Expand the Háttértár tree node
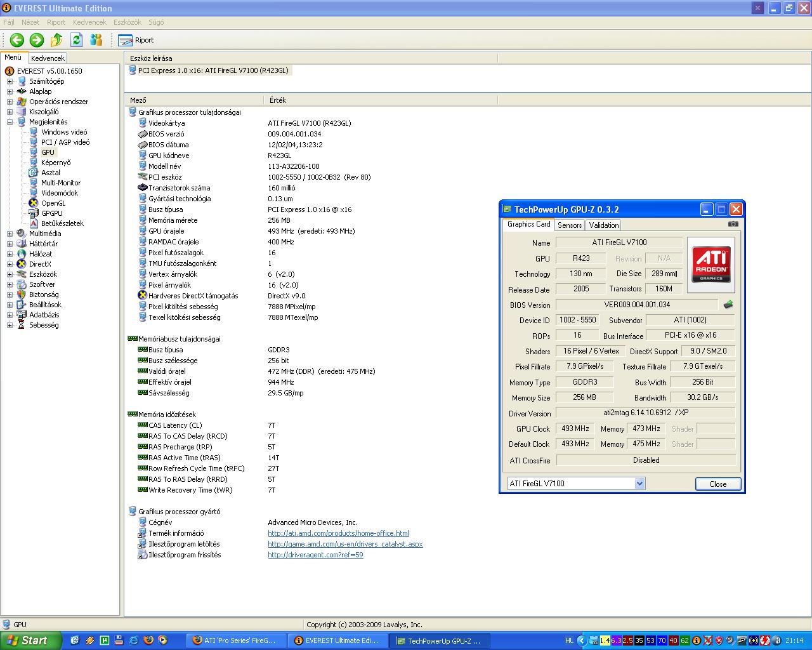Screen dimensions: 812x650 click(x=10, y=244)
